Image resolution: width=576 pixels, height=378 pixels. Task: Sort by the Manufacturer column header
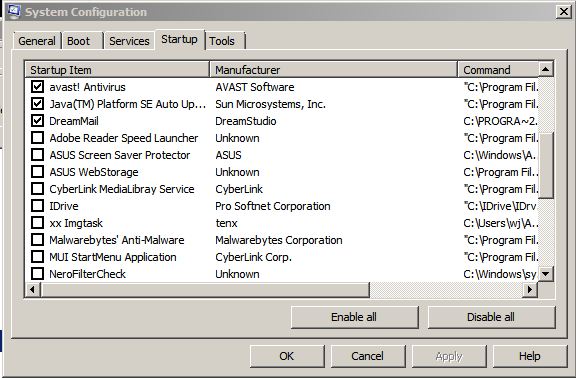(x=334, y=70)
